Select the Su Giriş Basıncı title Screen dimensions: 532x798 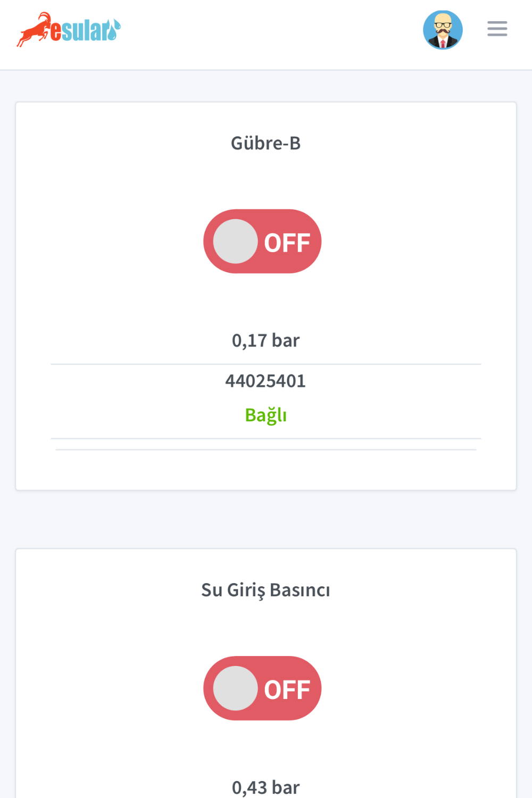265,590
